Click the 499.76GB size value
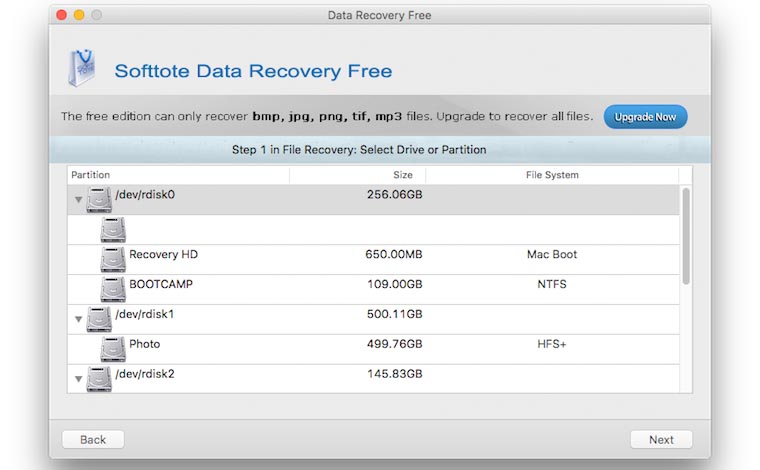The width and height of the screenshot is (760, 470). [x=395, y=344]
